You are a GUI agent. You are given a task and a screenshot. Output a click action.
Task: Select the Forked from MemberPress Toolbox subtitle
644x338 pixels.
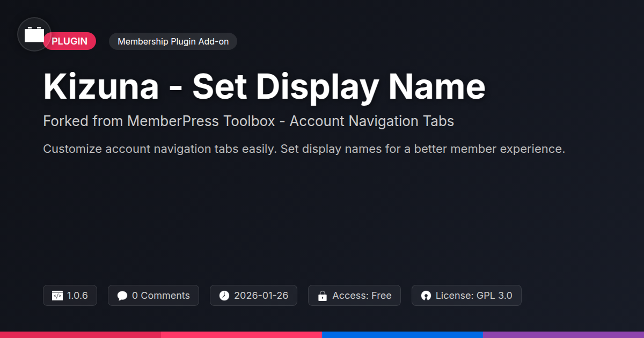coord(248,121)
